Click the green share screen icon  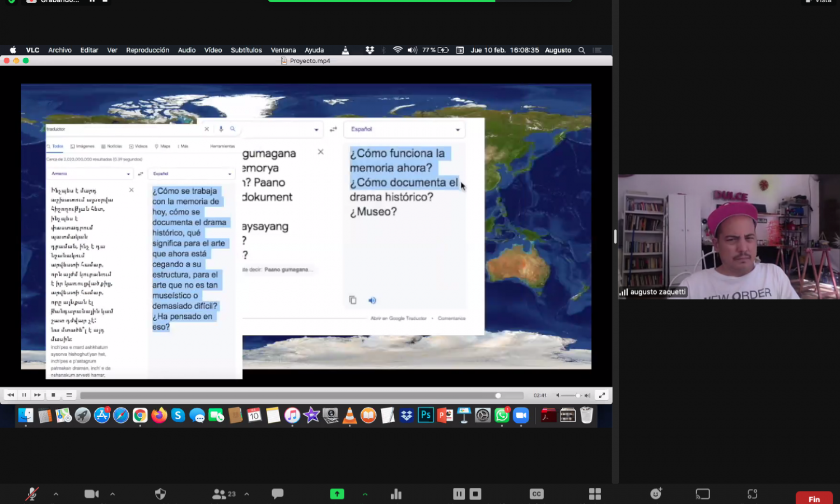click(x=337, y=493)
